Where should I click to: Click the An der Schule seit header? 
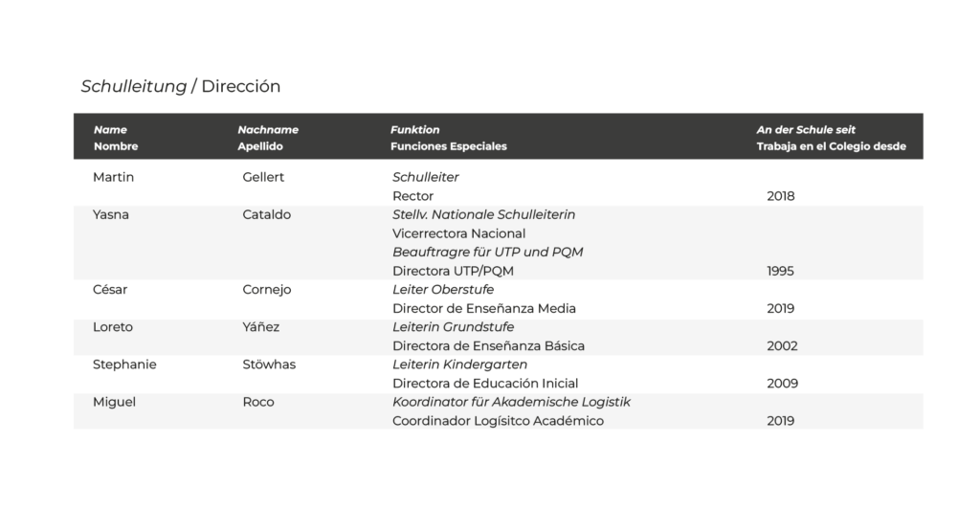pyautogui.click(x=831, y=138)
